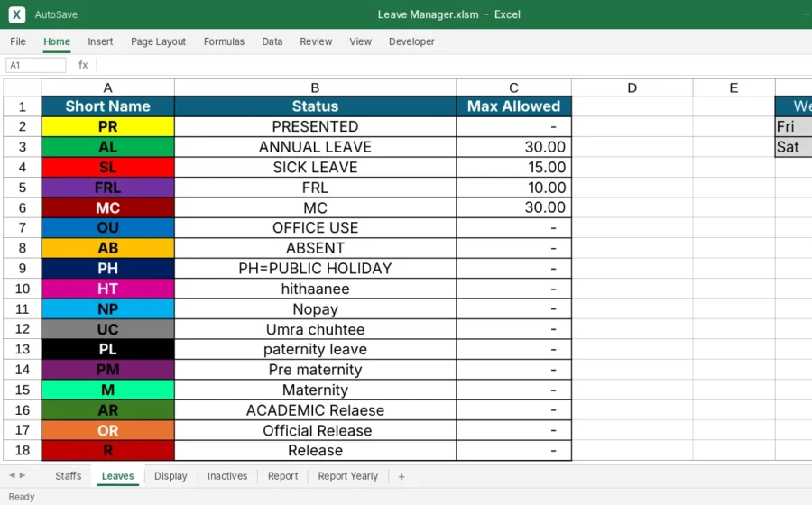This screenshot has height=505, width=812.
Task: Click the mint green M cell
Action: point(107,390)
